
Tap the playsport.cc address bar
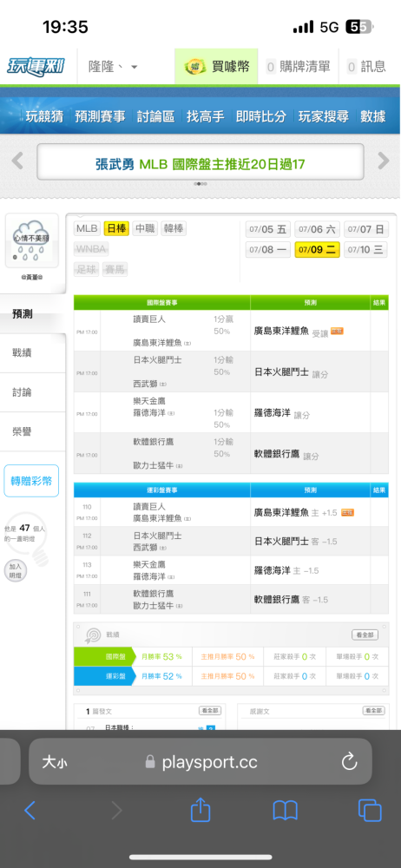click(x=200, y=762)
